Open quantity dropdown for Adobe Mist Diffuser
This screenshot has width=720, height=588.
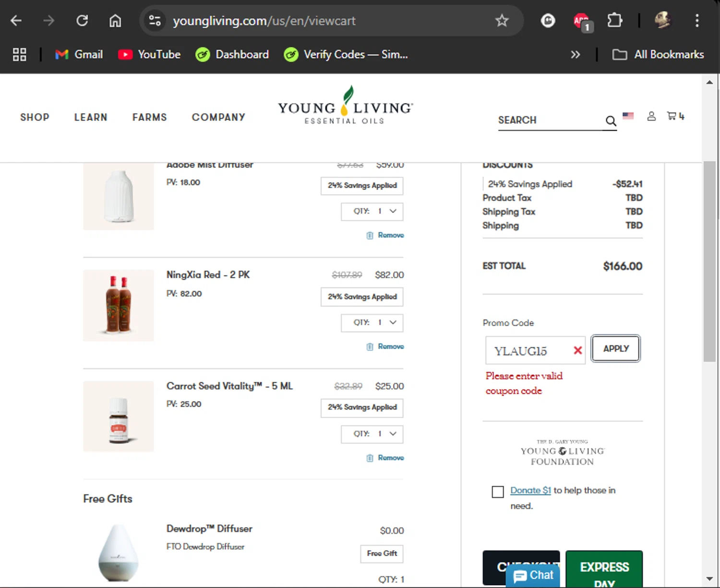click(x=372, y=212)
